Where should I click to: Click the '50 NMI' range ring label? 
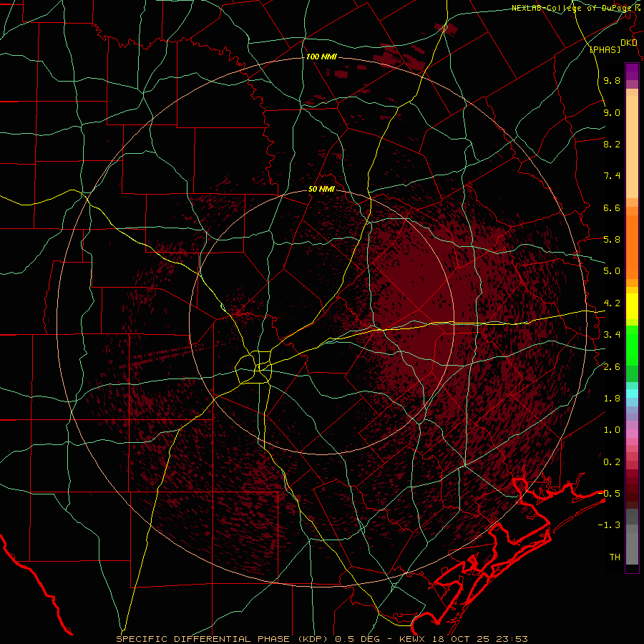[x=321, y=189]
